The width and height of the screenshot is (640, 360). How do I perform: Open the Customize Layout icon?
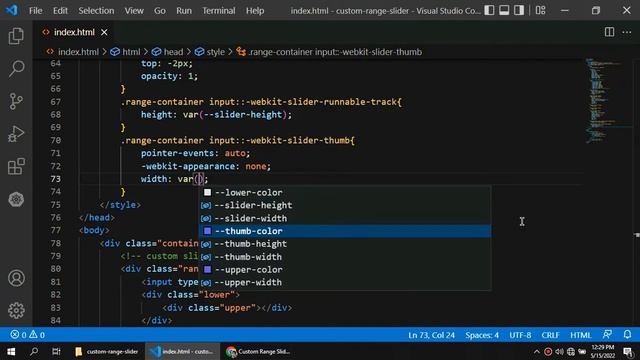tap(540, 10)
